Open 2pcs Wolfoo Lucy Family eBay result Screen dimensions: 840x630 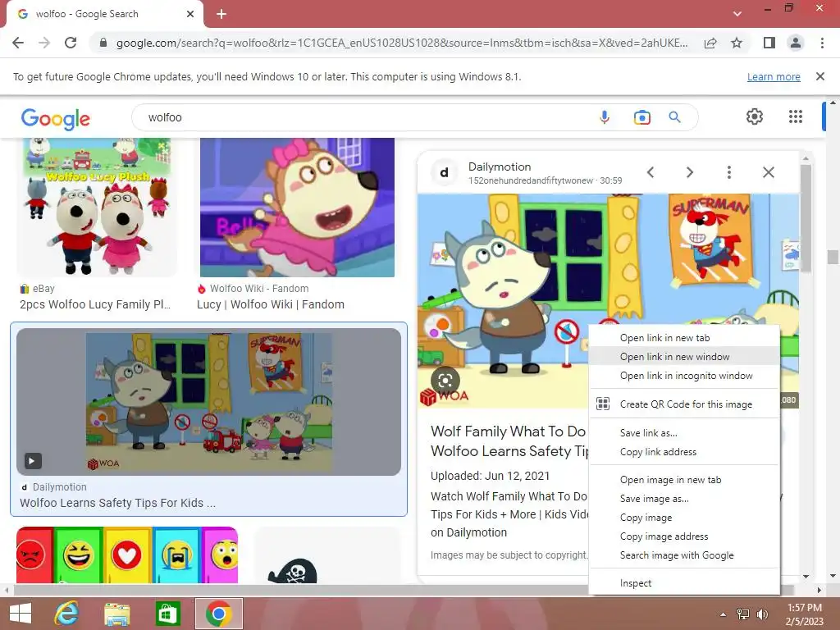point(95,304)
